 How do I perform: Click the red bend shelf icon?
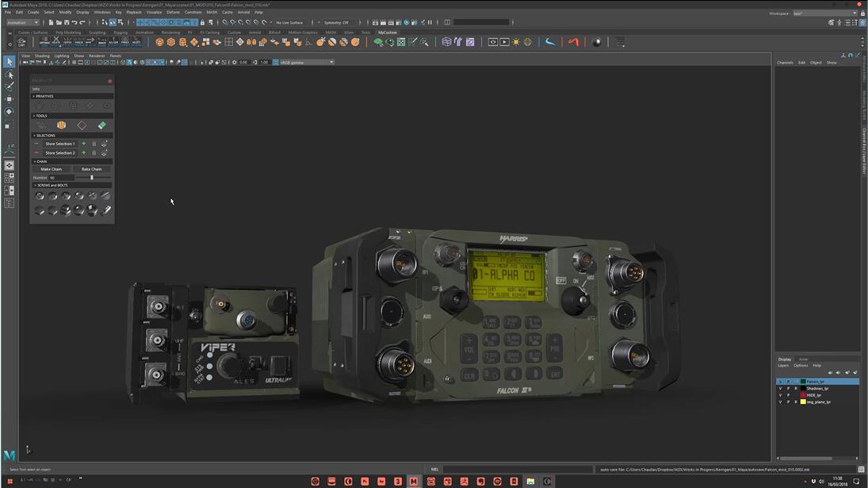click(x=573, y=42)
